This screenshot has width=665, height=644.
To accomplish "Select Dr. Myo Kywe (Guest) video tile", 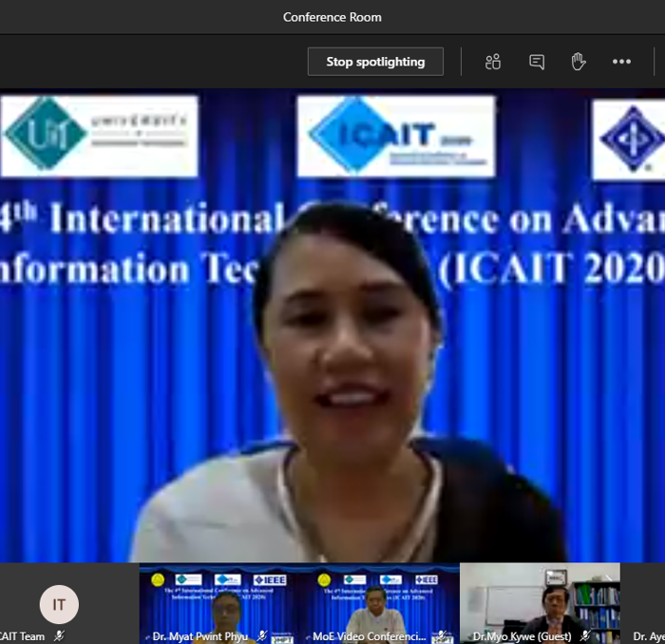I will (x=540, y=597).
